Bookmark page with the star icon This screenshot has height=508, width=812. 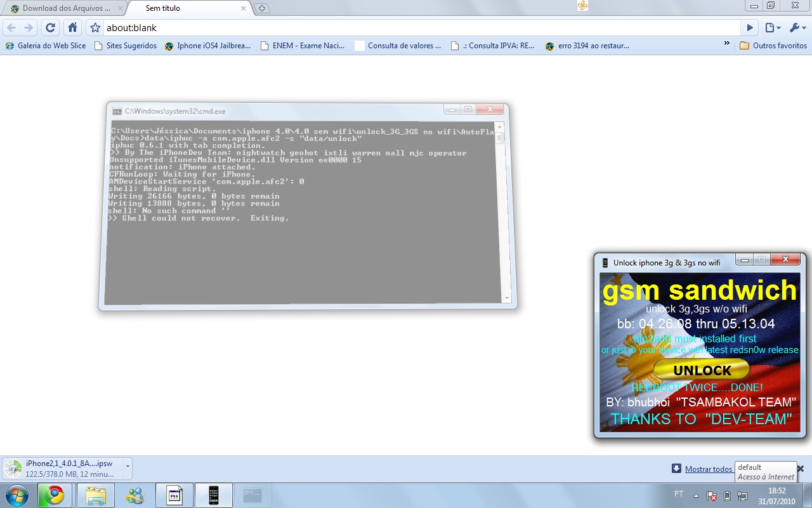[x=95, y=28]
